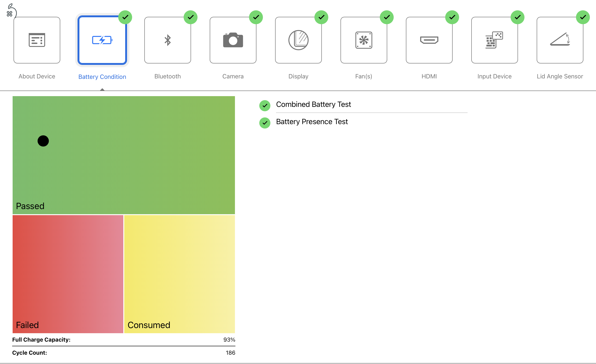The height and width of the screenshot is (364, 596).
Task: Click the Full Charge Capacity label
Action: tap(41, 339)
